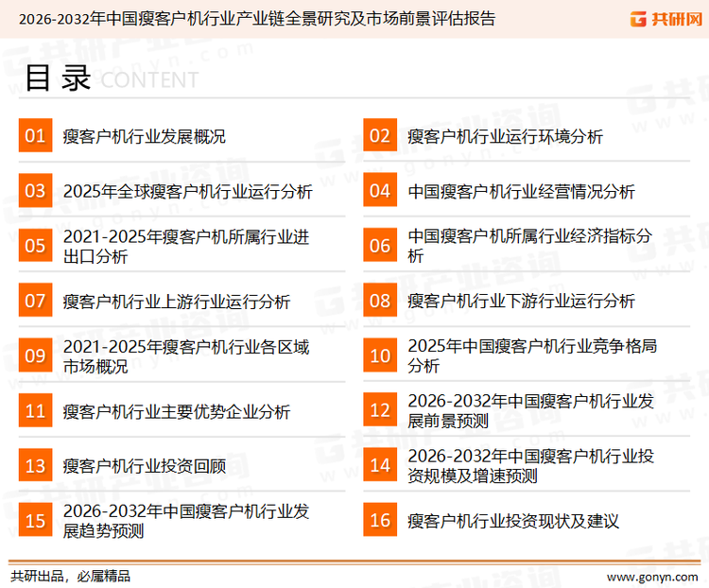Select entry 瘦客户机行业下游行业运行分析

[521, 301]
